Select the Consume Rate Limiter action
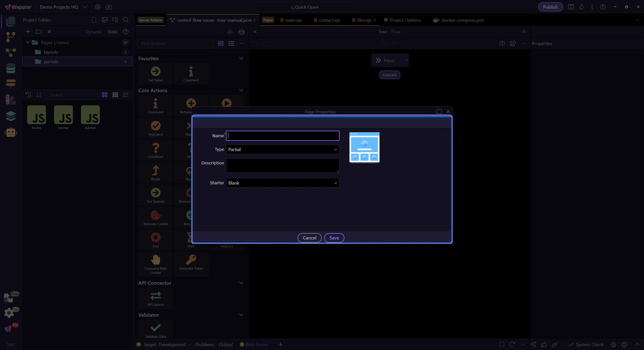 click(x=156, y=264)
